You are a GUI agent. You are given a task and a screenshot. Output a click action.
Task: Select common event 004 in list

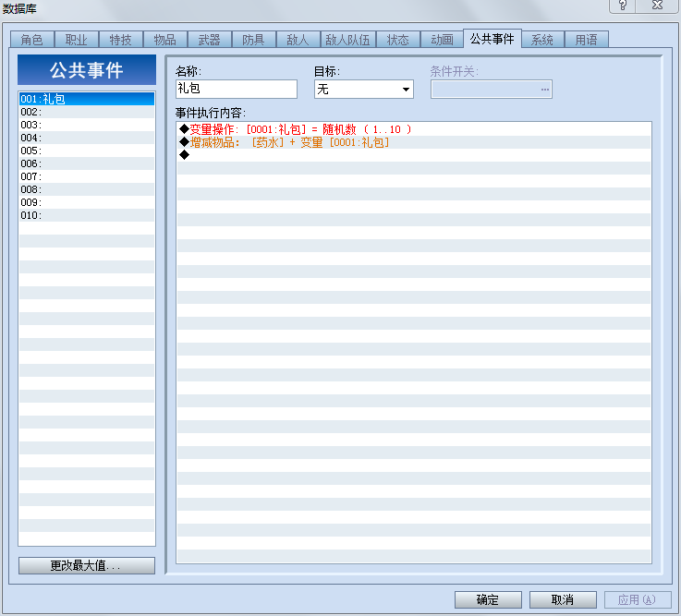(x=87, y=138)
